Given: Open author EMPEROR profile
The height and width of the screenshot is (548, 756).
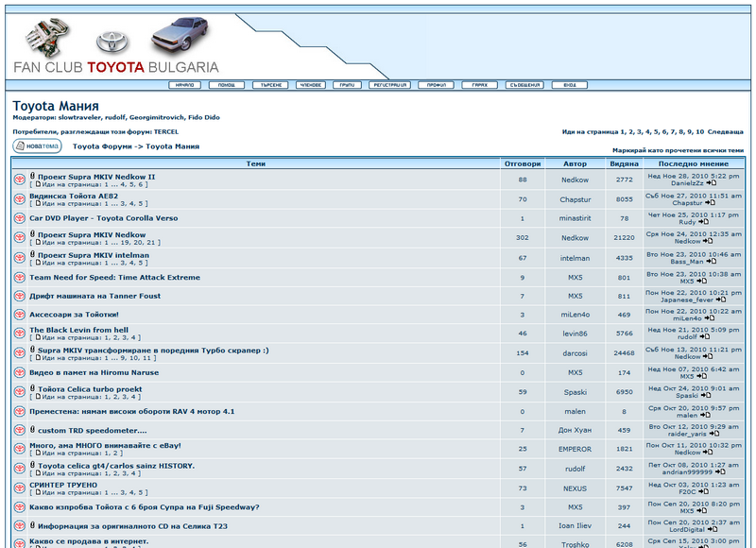Looking at the screenshot, I should click(x=575, y=449).
